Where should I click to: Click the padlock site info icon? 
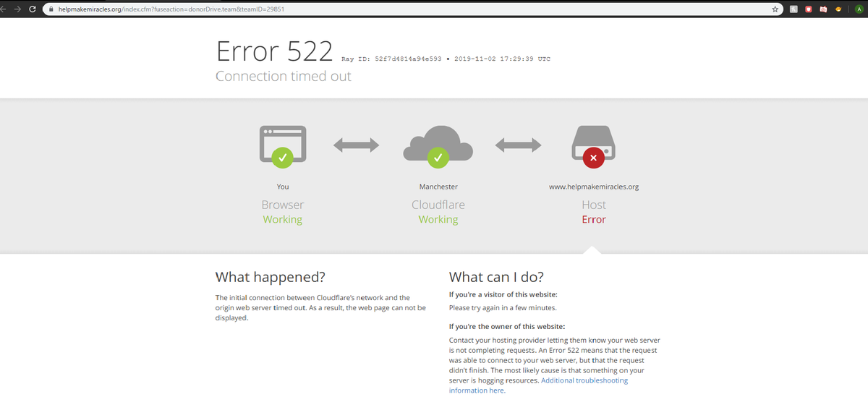(51, 9)
